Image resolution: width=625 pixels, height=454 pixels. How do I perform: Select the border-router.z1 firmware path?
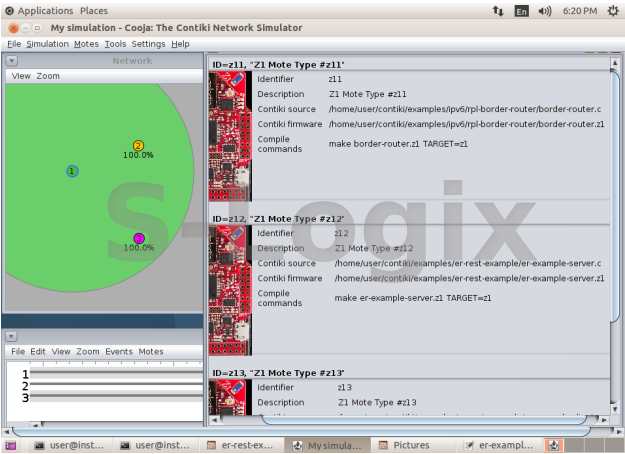(466, 124)
